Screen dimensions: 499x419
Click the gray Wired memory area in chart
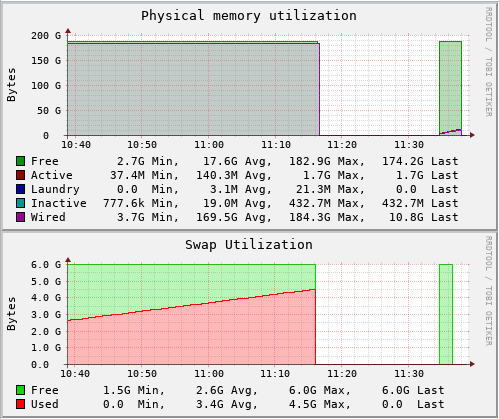point(193,89)
